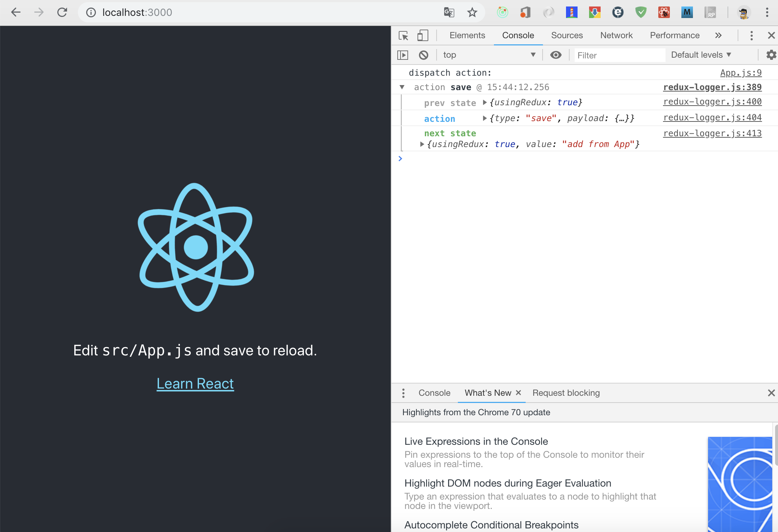Show the console sidebar panel icon
Image resolution: width=778 pixels, height=532 pixels.
(403, 55)
